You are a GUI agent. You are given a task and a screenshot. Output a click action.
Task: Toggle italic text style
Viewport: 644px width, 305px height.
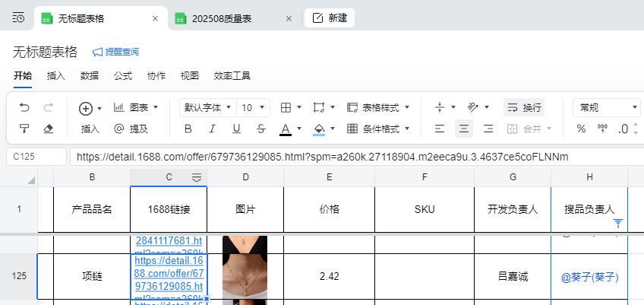point(212,129)
